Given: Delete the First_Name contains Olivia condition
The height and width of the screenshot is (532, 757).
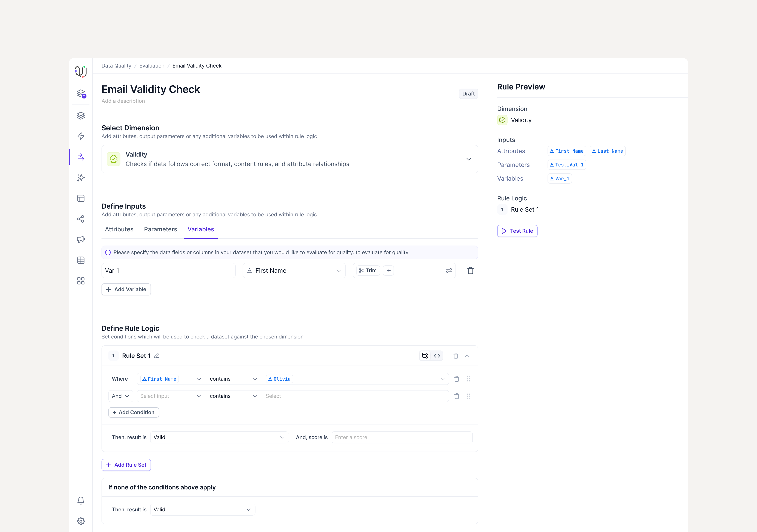Looking at the screenshot, I should coord(457,379).
